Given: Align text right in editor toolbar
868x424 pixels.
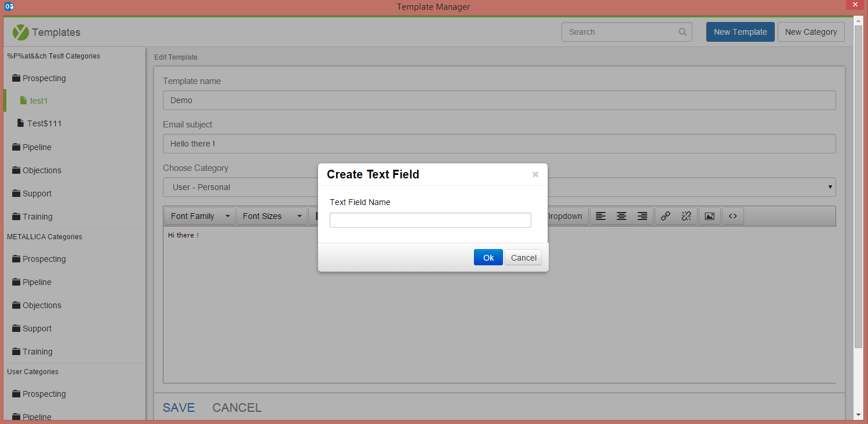Looking at the screenshot, I should [x=642, y=216].
